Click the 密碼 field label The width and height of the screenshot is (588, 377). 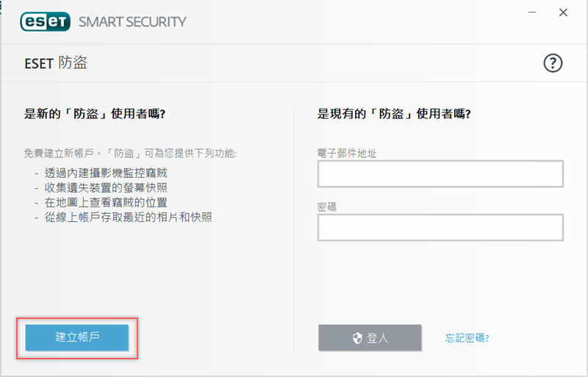coord(327,207)
